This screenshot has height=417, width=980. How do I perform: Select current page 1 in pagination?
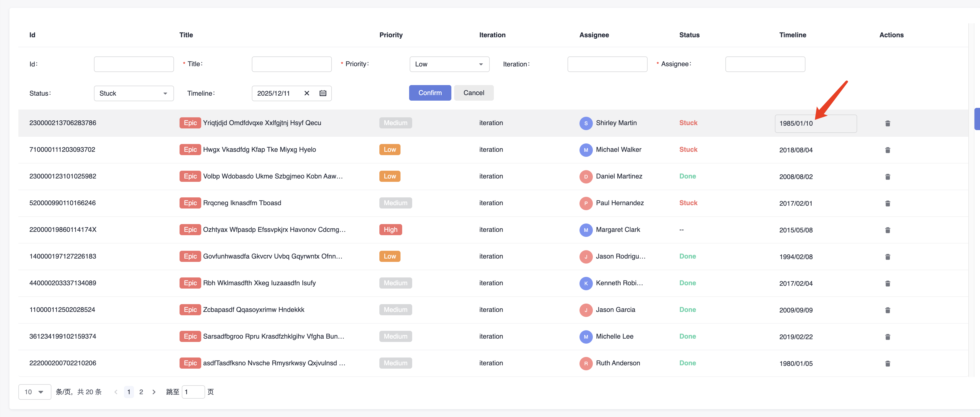click(129, 392)
